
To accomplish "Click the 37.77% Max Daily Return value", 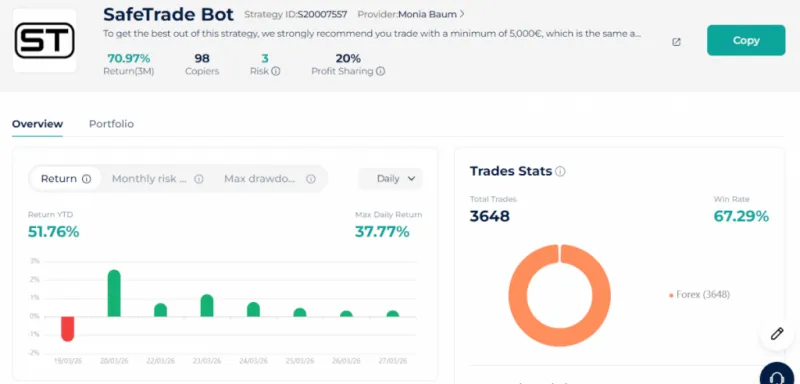I will [382, 232].
